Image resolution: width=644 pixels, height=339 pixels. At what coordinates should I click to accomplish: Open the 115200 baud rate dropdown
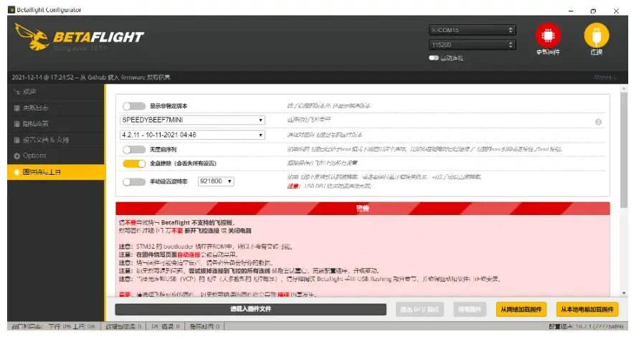473,44
